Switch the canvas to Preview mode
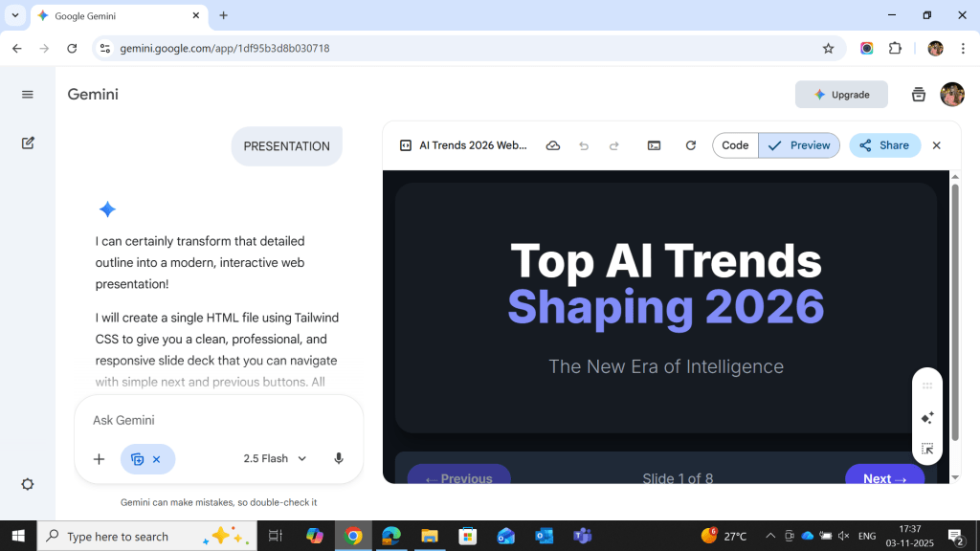The image size is (980, 551). point(800,145)
